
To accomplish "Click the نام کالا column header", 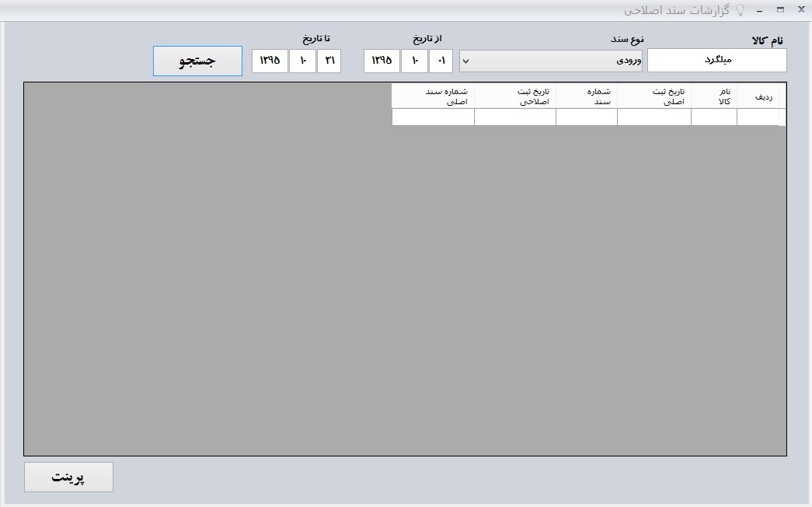I will pyautogui.click(x=714, y=96).
